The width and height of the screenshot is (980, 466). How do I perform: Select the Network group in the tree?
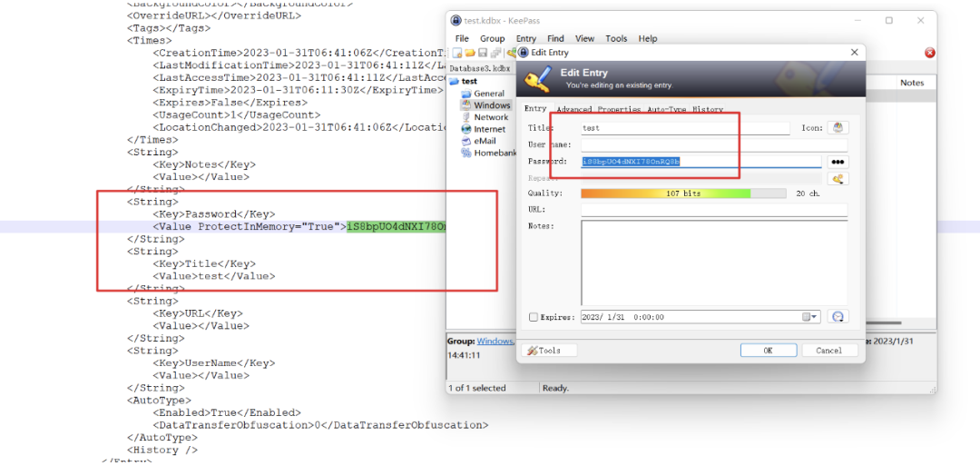(491, 117)
